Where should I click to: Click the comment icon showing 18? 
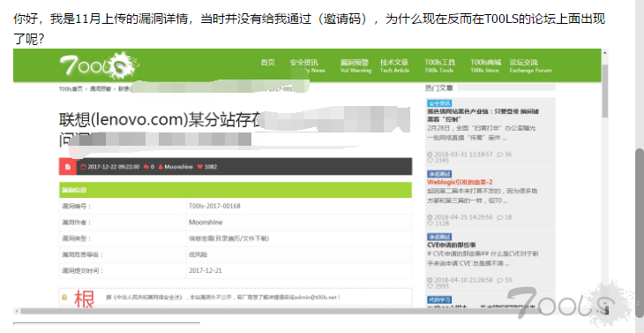(500, 217)
